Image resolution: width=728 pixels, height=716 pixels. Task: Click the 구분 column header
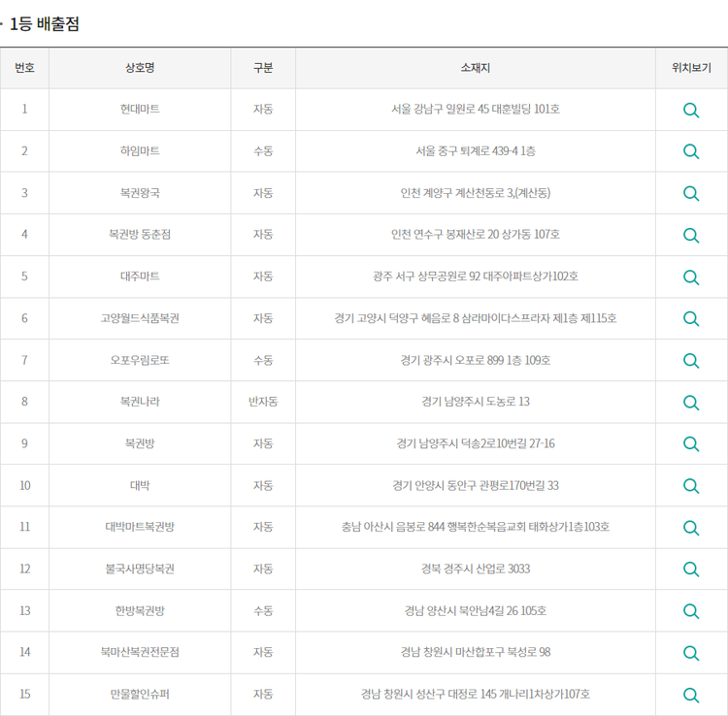(x=263, y=68)
